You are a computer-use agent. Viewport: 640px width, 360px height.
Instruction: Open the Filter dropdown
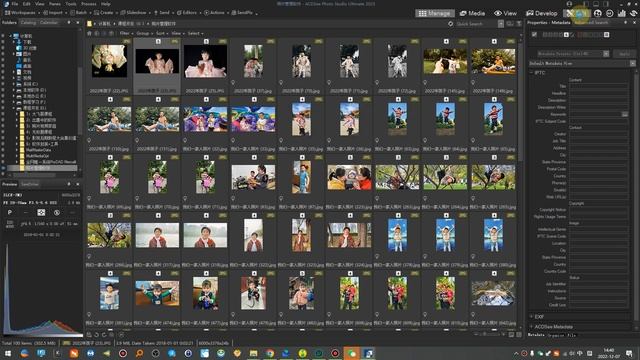[x=126, y=33]
